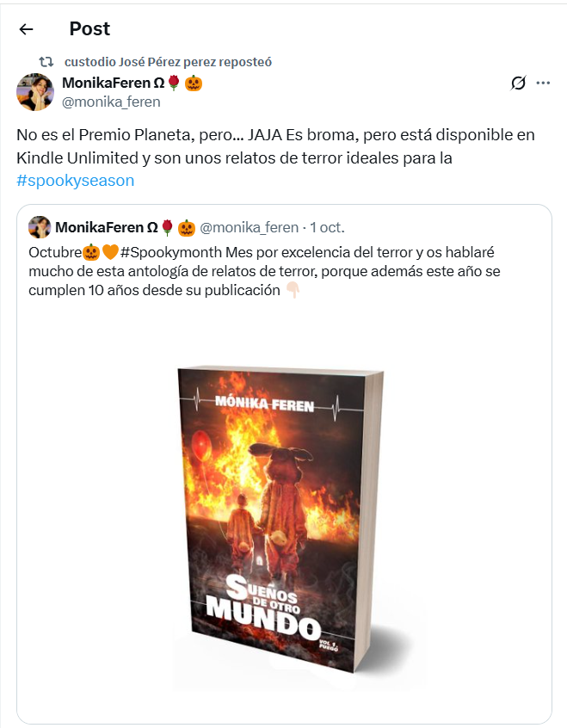Click the repost arrows icon
This screenshot has width=567, height=728.
click(46, 62)
